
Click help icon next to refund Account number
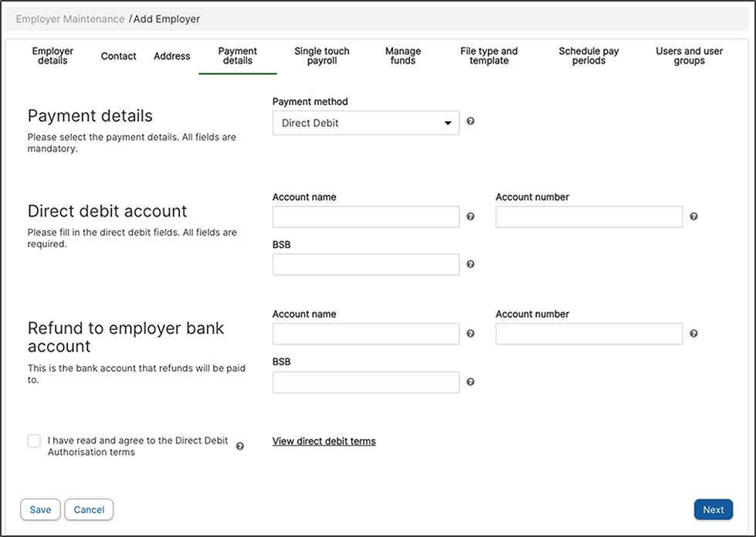click(693, 333)
